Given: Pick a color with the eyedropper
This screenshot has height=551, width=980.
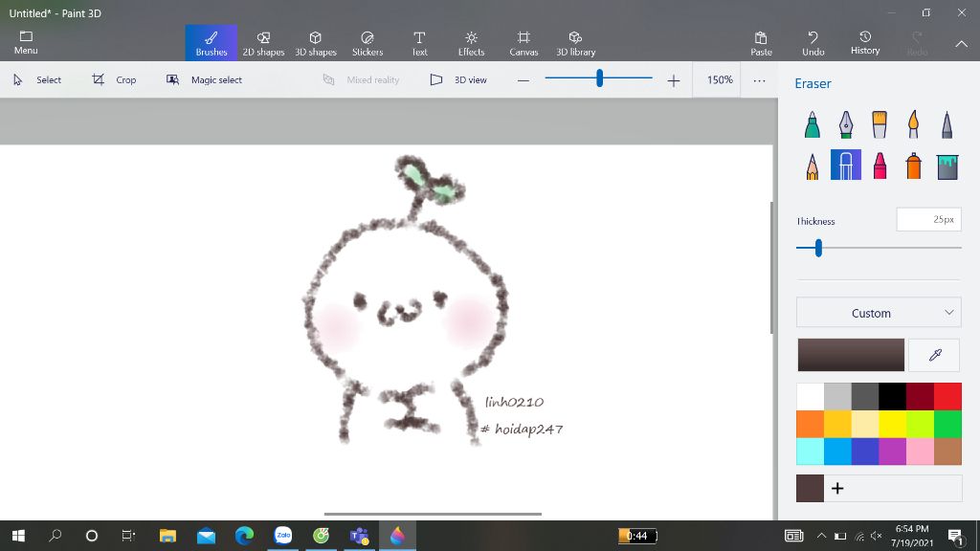Looking at the screenshot, I should pyautogui.click(x=934, y=355).
